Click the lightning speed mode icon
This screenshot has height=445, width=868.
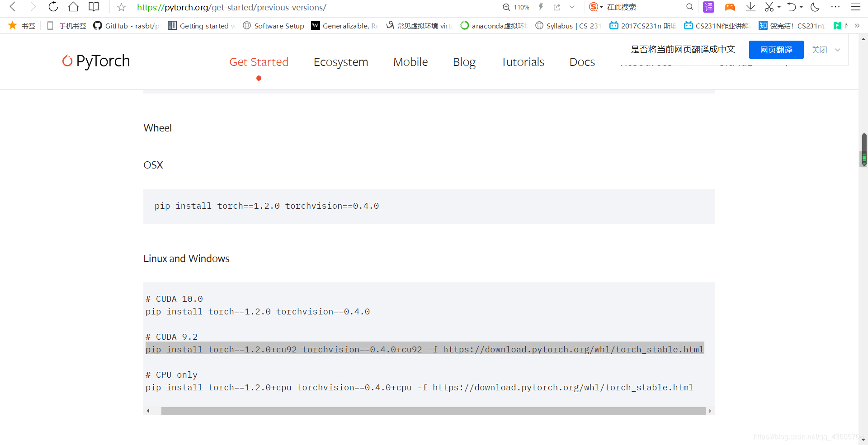(541, 7)
